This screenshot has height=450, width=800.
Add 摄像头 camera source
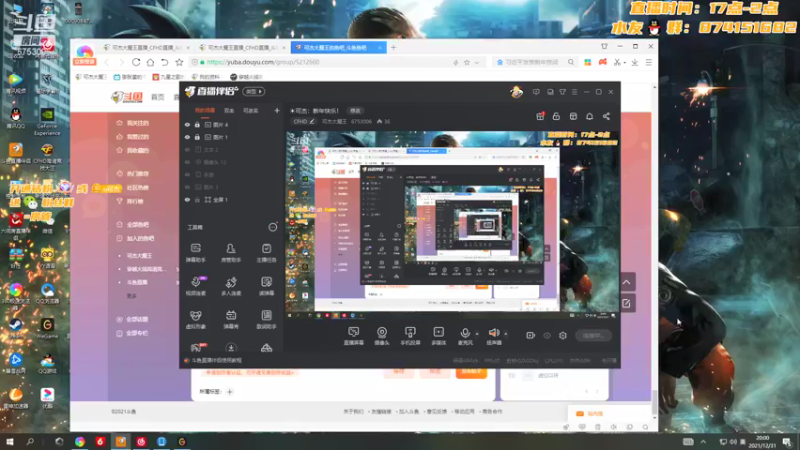coord(382,336)
